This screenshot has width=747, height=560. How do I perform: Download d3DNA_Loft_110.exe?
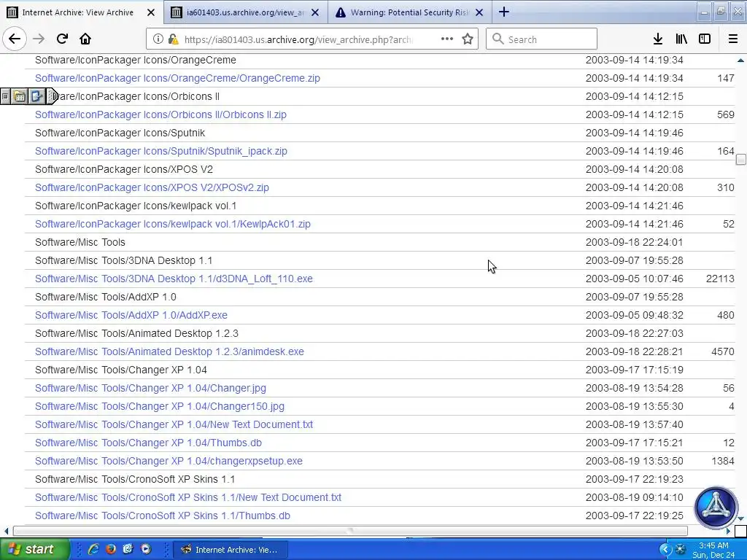coord(174,279)
